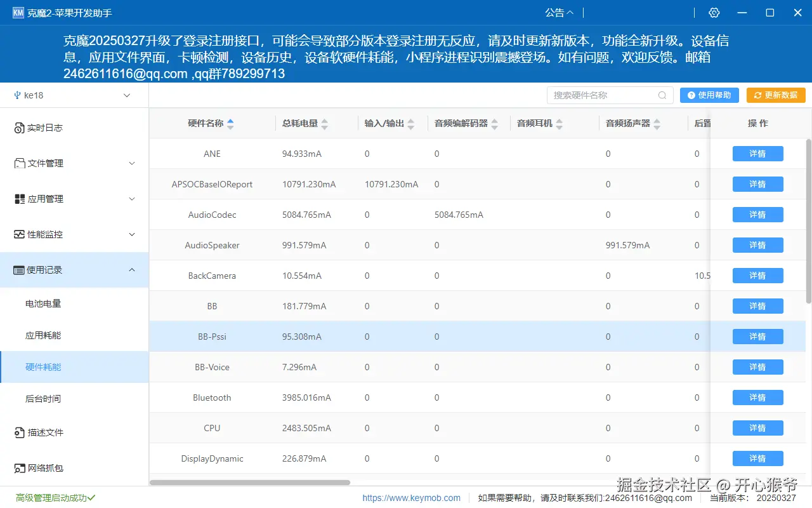Open 详情 for AudioCodec row
Screen dimensions: 812x508
coord(758,215)
